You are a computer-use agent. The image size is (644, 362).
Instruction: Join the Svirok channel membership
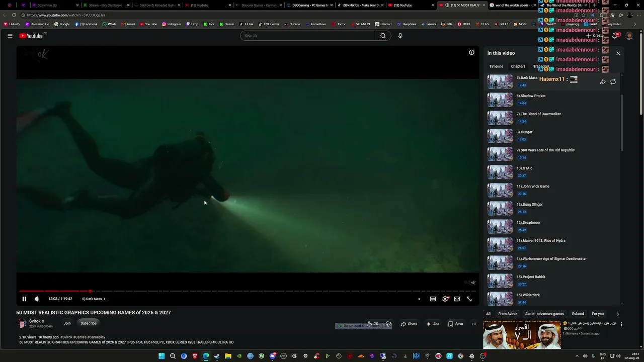point(67,323)
